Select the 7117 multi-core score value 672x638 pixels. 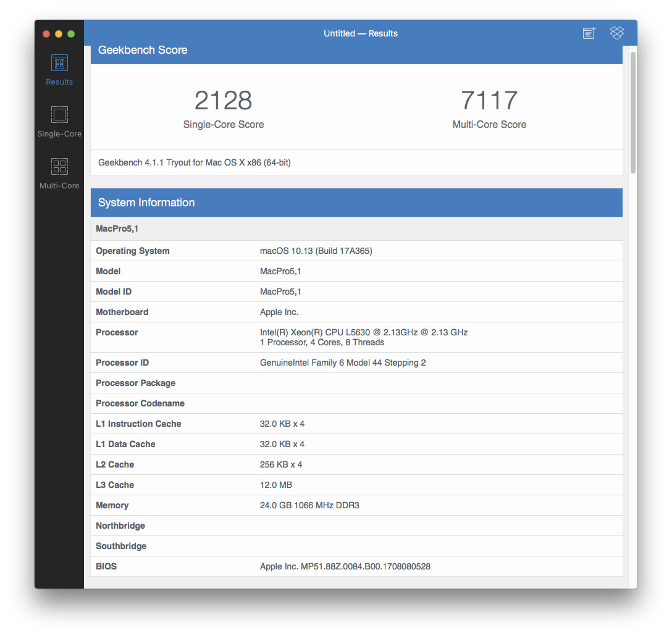point(489,100)
